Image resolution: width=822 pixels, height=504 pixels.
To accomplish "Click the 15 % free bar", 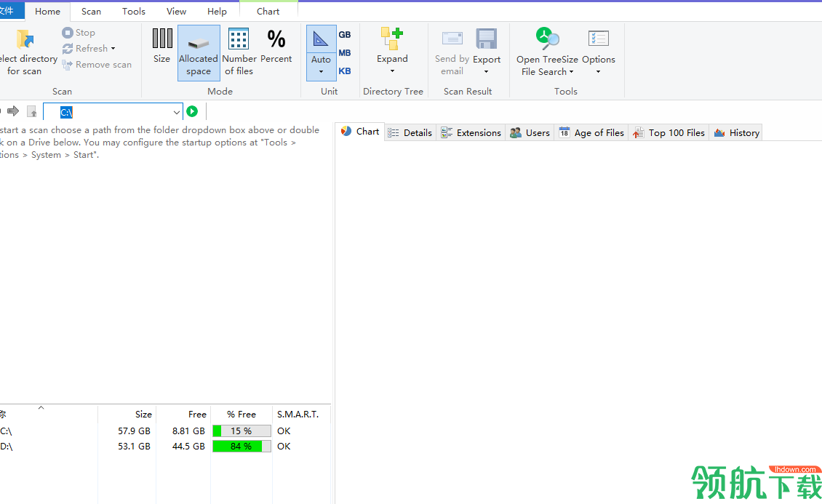I will (242, 431).
